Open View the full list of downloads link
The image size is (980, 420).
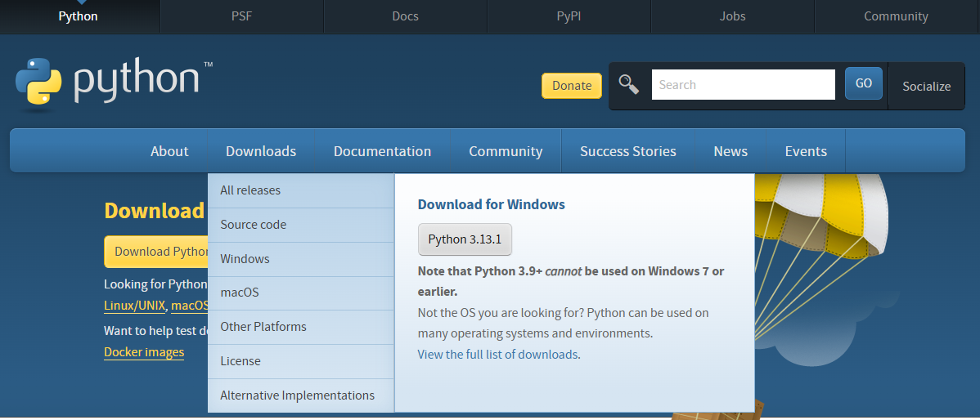[x=497, y=355]
